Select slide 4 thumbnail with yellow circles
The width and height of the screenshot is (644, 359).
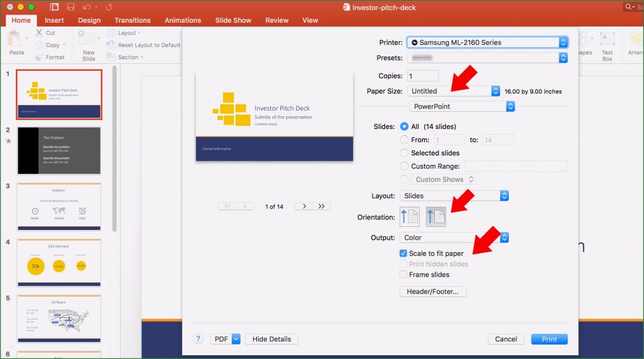(59, 262)
